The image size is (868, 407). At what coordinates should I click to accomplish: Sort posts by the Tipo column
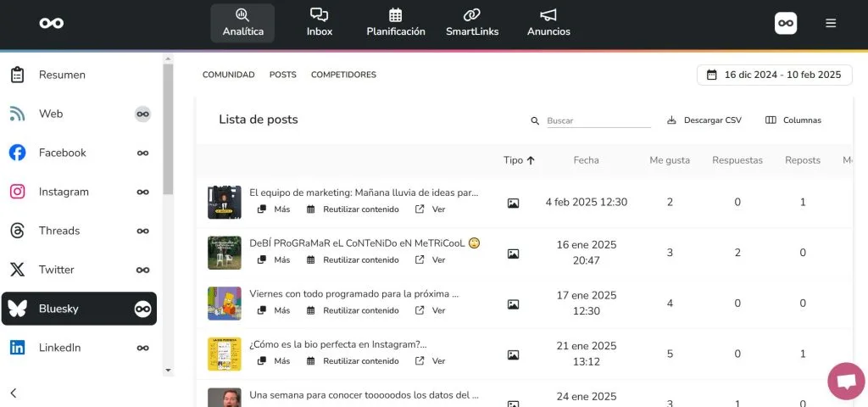pos(518,159)
